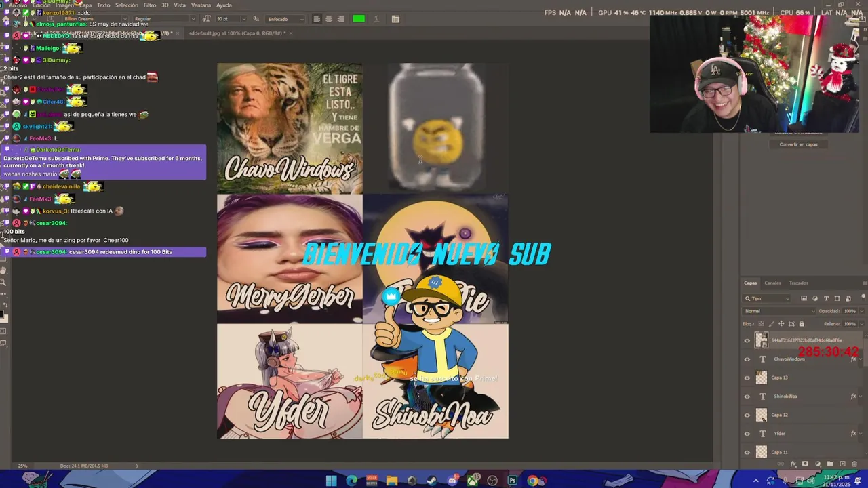
Task: Lock layer position icon
Action: pyautogui.click(x=781, y=324)
